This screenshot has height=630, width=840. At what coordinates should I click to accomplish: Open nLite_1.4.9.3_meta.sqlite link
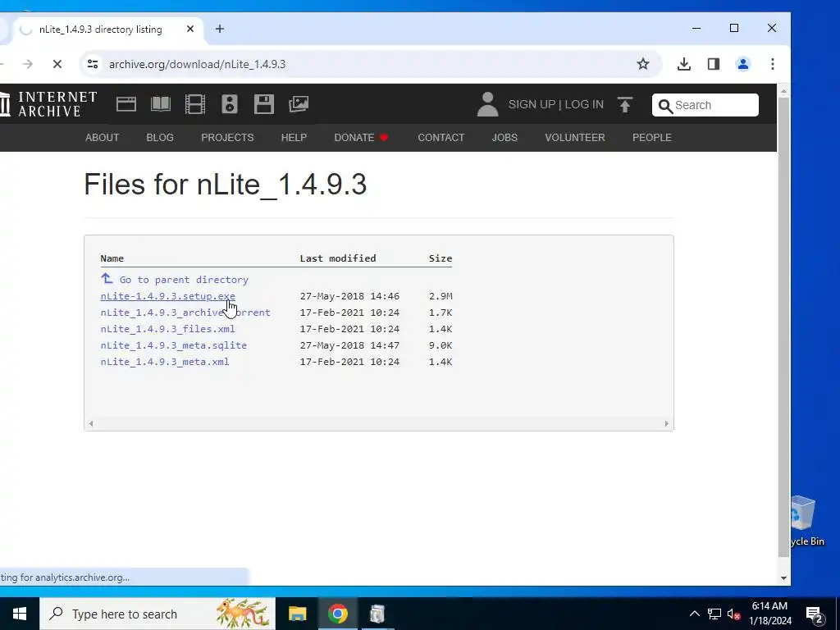174,345
